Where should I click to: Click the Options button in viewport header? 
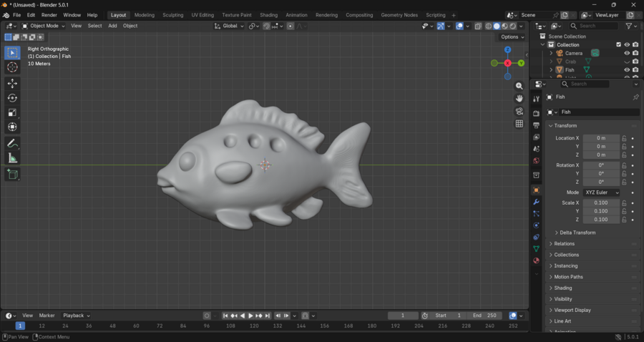512,36
